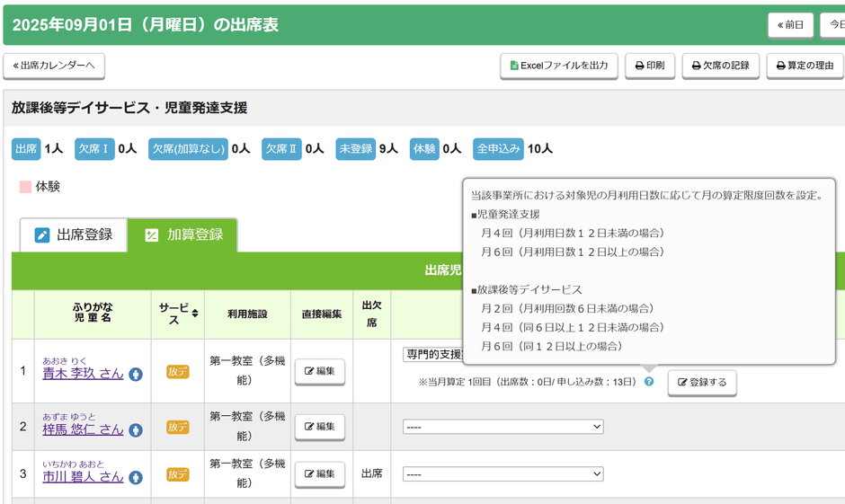Switch to the 出席登録 tab
The image size is (845, 504).
pyautogui.click(x=74, y=235)
